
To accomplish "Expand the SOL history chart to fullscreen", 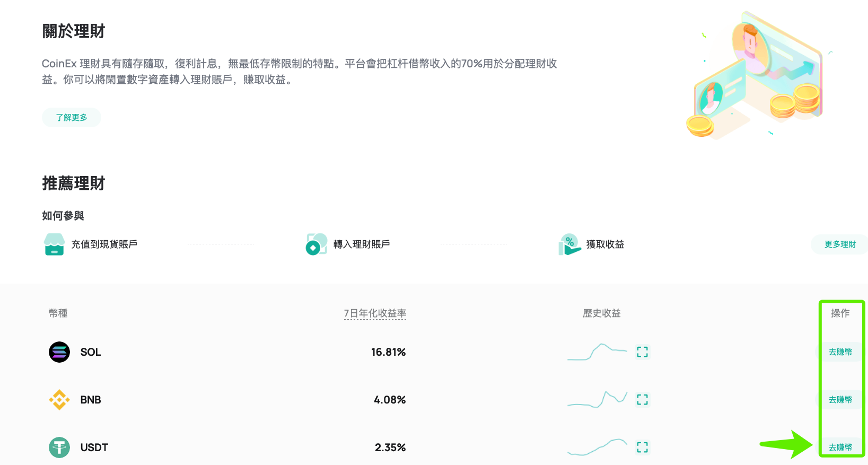I will pos(642,352).
